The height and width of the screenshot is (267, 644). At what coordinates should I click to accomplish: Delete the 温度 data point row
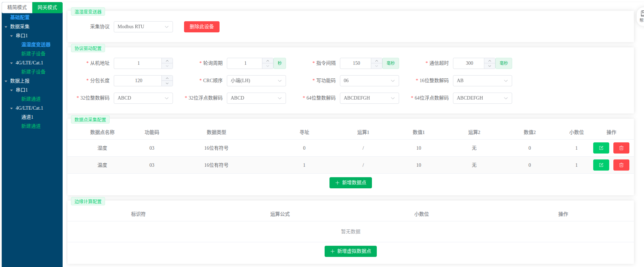621,165
